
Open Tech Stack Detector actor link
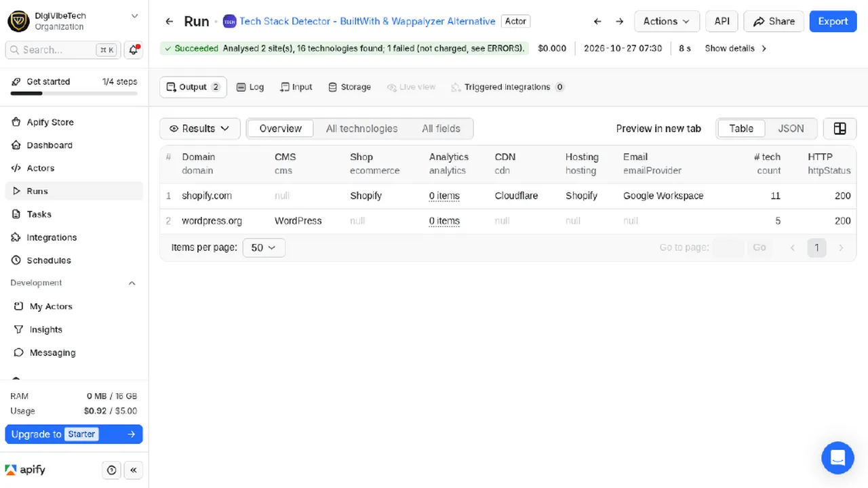[368, 22]
